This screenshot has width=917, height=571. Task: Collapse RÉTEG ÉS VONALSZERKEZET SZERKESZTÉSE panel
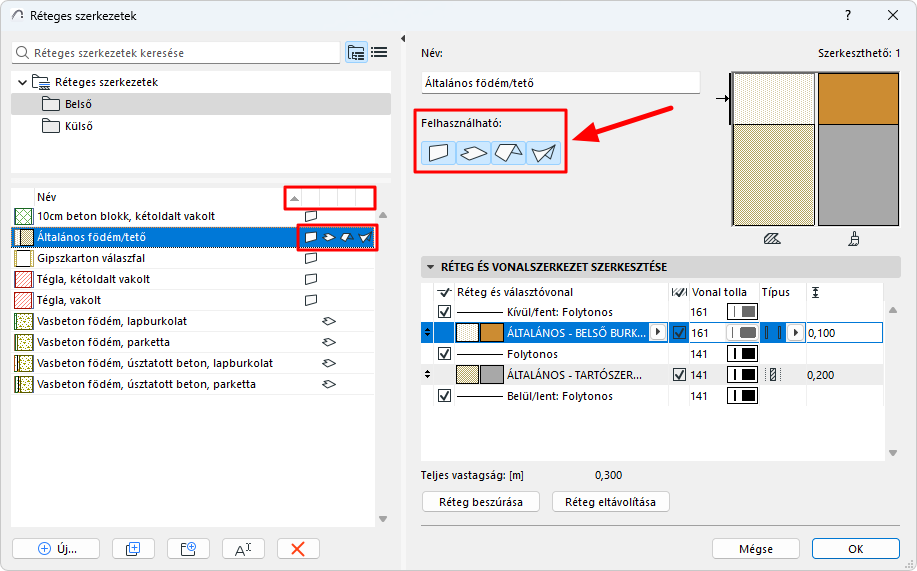click(430, 267)
